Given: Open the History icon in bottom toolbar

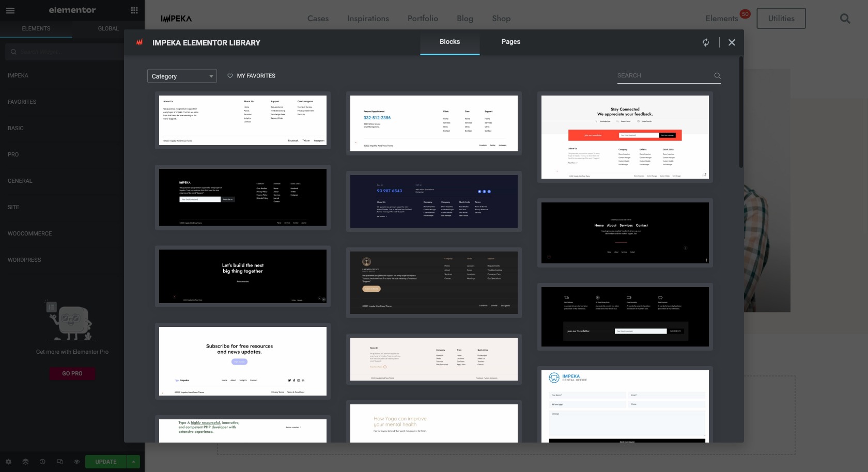Looking at the screenshot, I should 42,462.
